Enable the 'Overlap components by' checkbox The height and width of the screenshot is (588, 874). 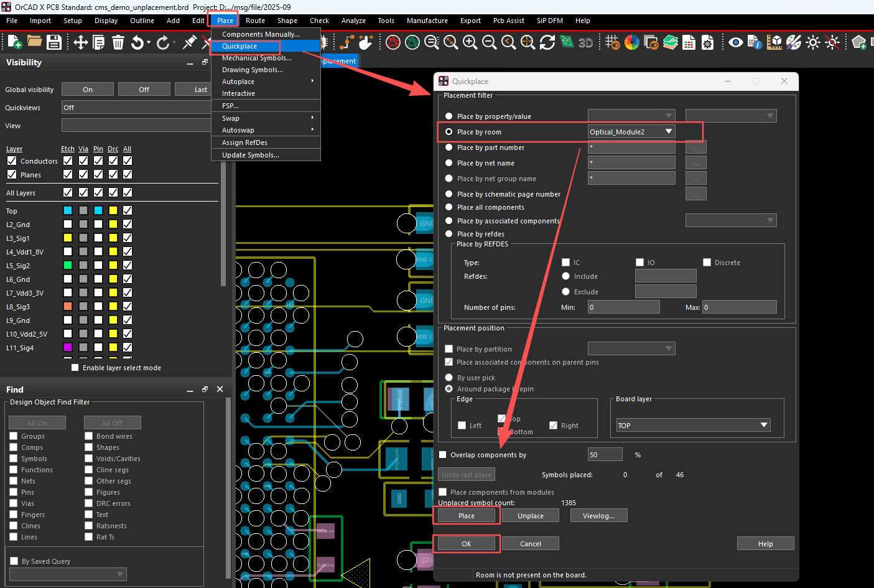click(x=443, y=455)
